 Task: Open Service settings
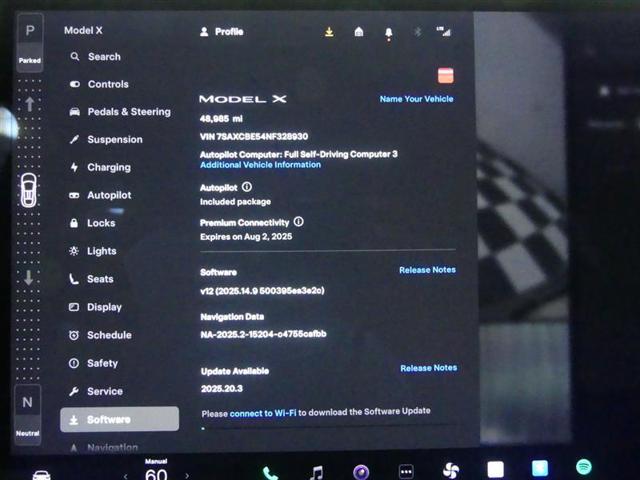[96, 391]
